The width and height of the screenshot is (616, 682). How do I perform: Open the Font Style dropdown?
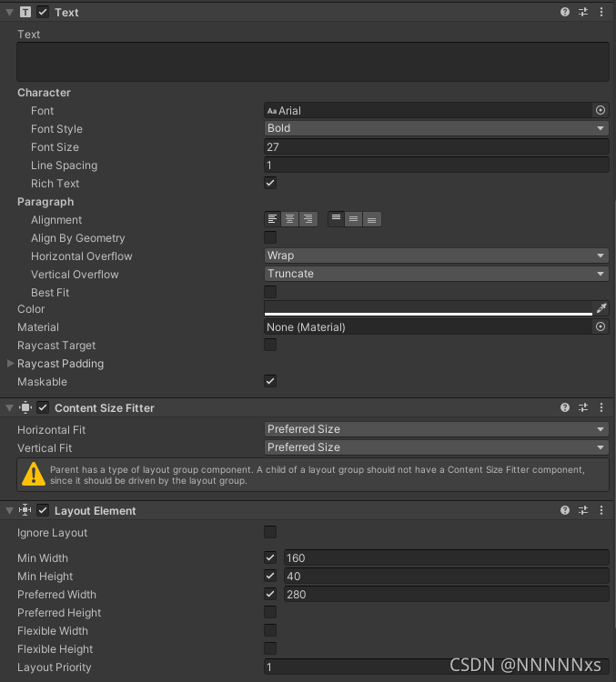click(x=436, y=128)
